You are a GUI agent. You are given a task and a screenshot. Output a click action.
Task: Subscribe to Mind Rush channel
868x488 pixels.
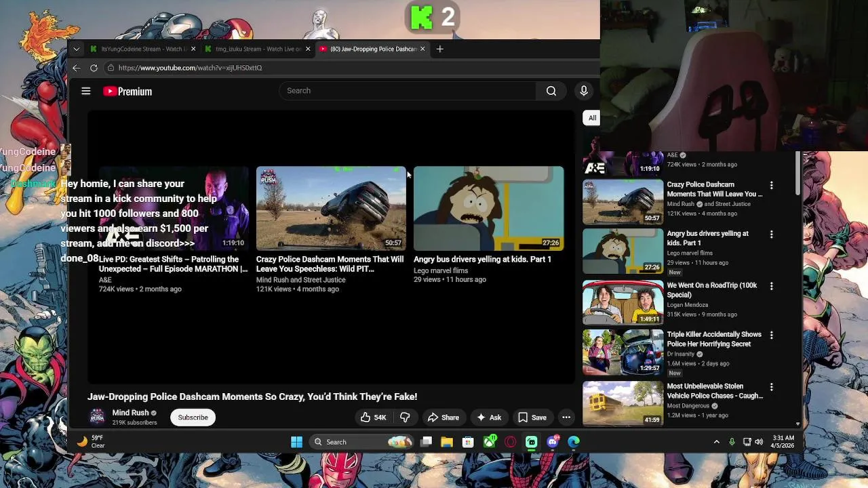pos(193,418)
